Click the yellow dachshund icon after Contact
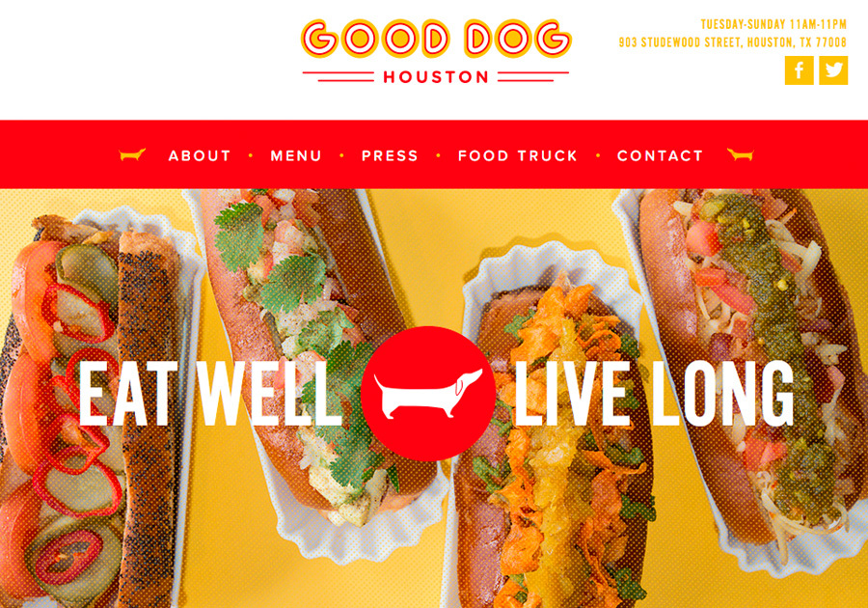Screen dimensions: 868x608 click(x=740, y=154)
